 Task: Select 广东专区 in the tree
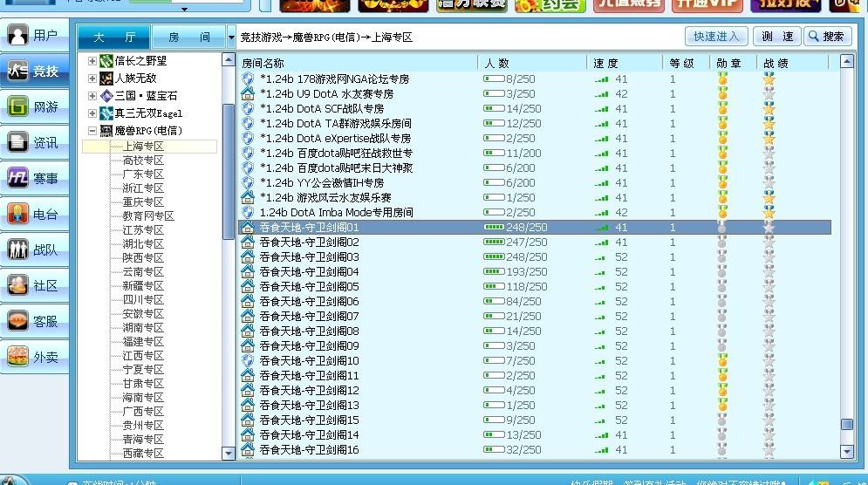(143, 174)
